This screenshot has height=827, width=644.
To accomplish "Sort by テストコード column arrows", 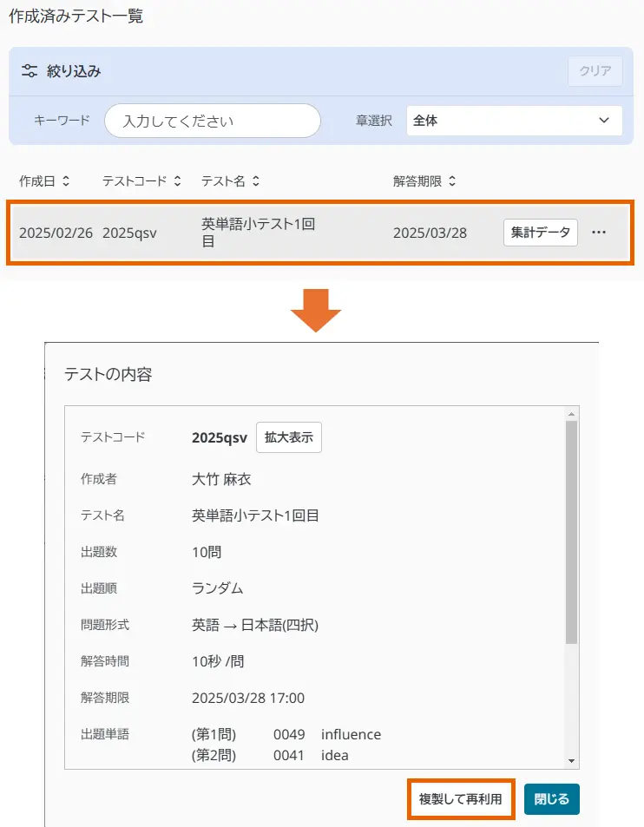I will tap(177, 180).
